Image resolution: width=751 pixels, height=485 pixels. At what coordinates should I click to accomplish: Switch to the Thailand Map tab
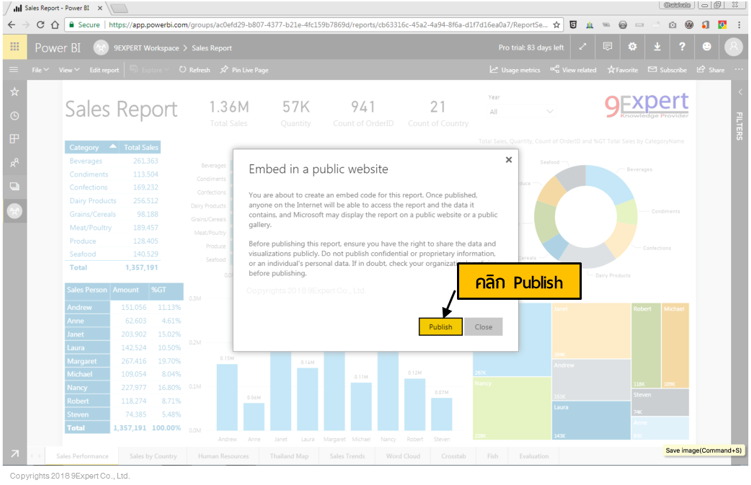(x=289, y=456)
